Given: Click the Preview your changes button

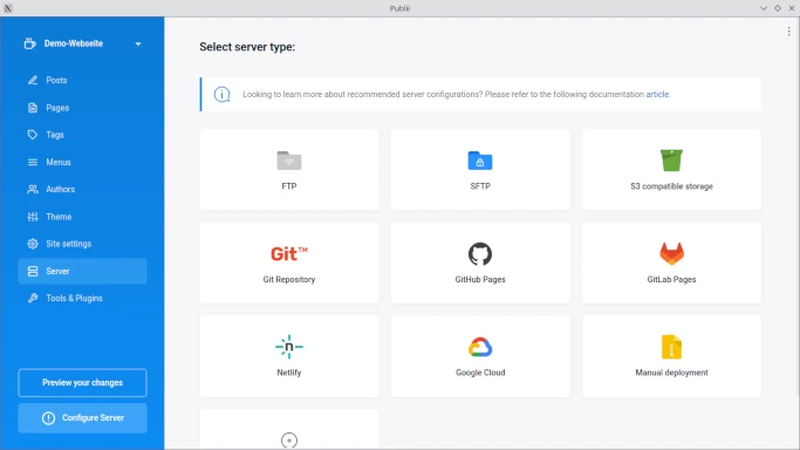Looking at the screenshot, I should (82, 383).
